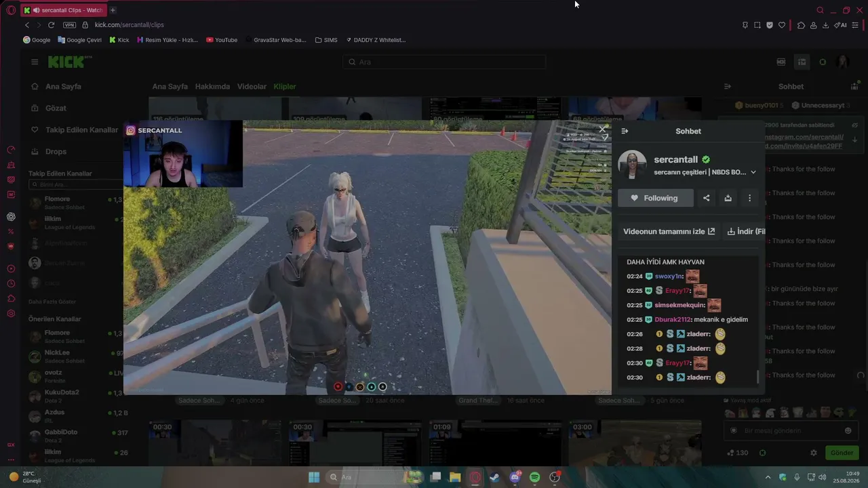The height and width of the screenshot is (488, 868).
Task: Open the three-dot more options menu
Action: [749, 198]
